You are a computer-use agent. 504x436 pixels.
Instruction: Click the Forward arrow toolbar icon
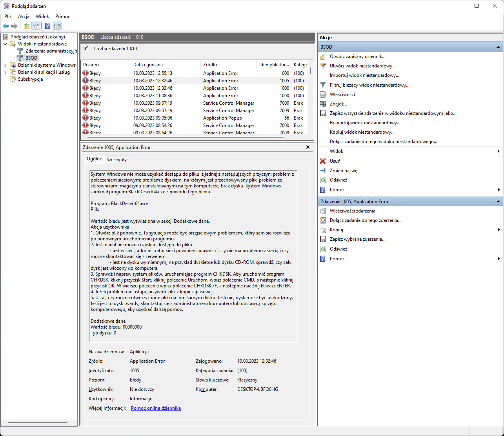click(x=15, y=26)
